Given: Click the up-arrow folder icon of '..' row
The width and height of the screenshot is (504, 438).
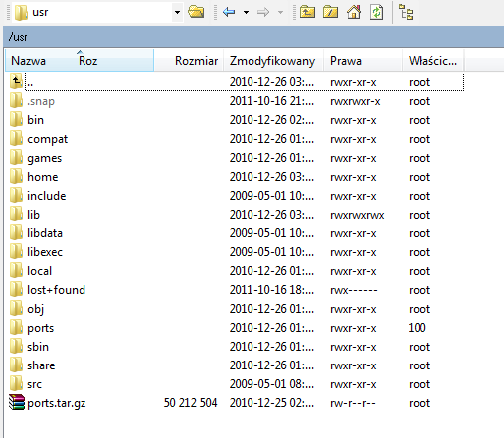Looking at the screenshot, I should point(16,81).
